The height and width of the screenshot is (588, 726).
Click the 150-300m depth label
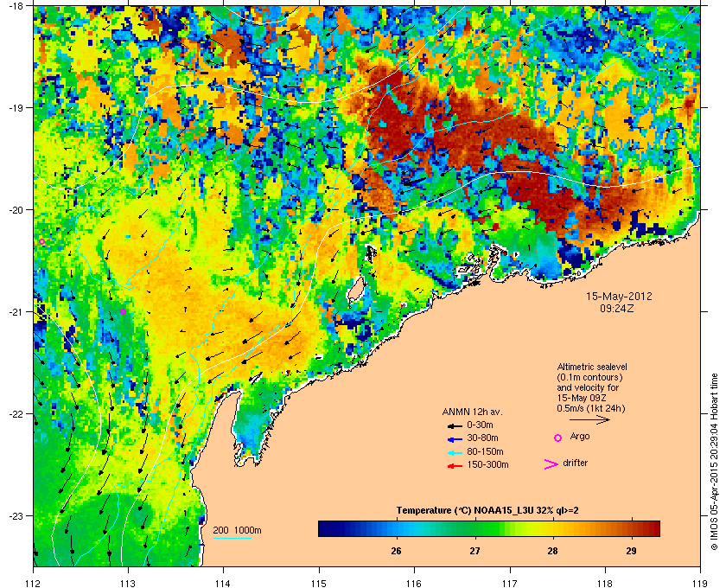pos(487,464)
